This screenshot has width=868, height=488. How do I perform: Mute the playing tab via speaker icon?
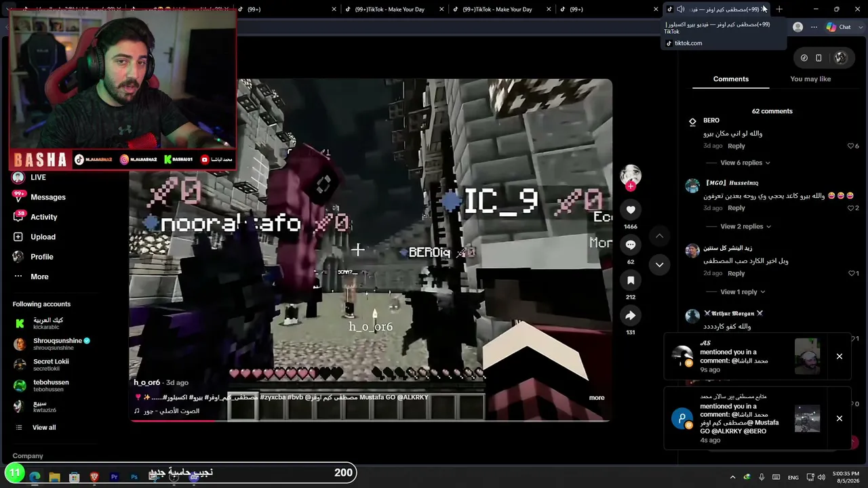pos(680,9)
